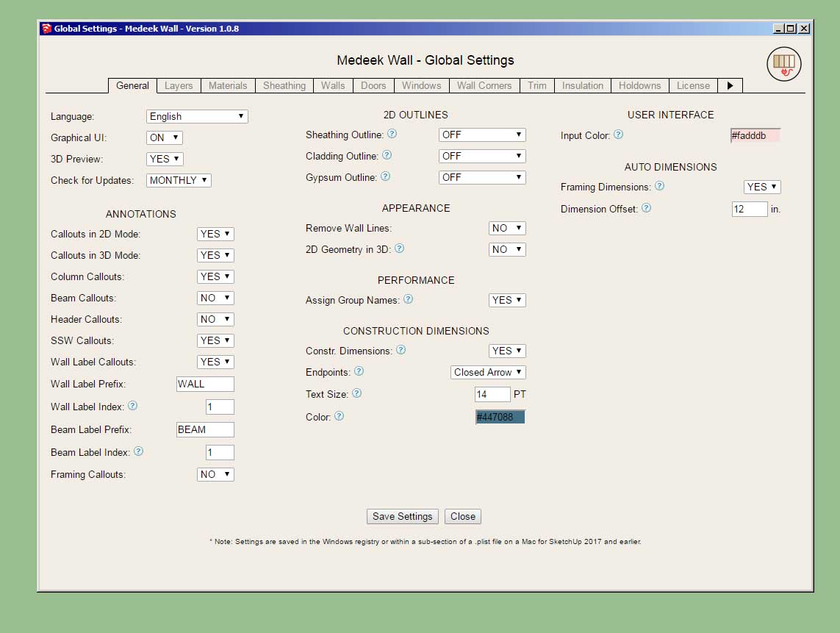The height and width of the screenshot is (633, 840).
Task: Click the help icon next to Input Color
Action: pos(618,135)
